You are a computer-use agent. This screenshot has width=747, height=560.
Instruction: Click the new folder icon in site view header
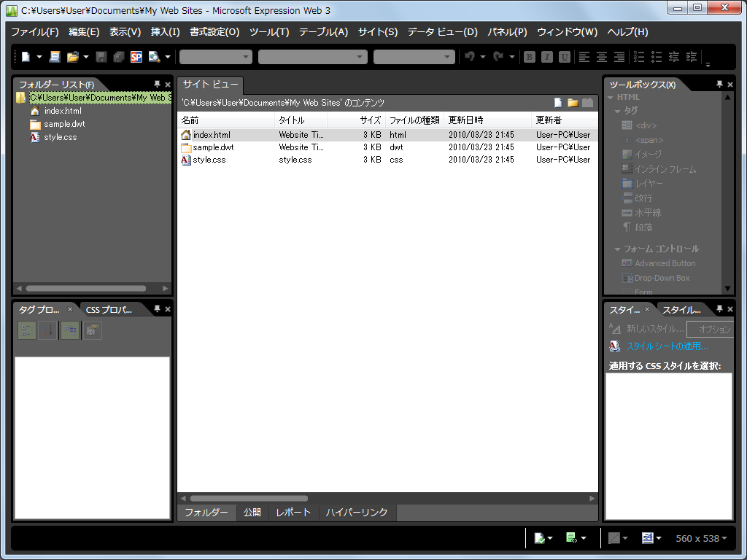point(573,102)
